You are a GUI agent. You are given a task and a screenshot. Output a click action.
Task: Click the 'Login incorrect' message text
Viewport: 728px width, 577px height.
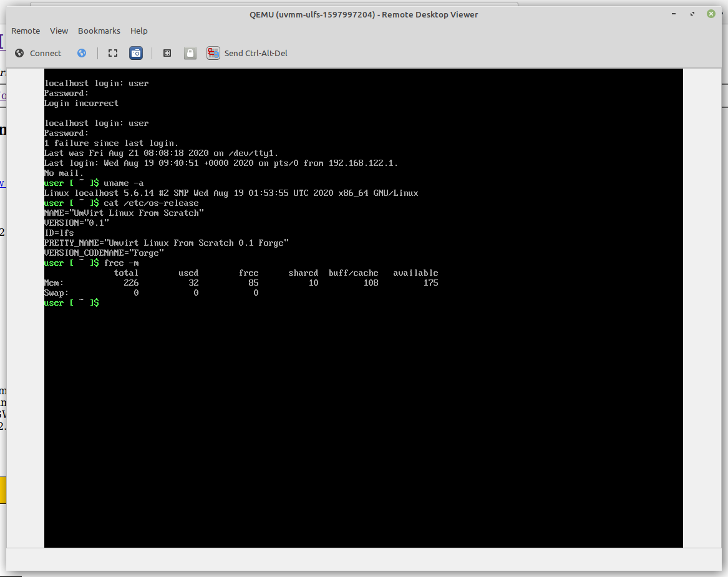click(x=81, y=104)
